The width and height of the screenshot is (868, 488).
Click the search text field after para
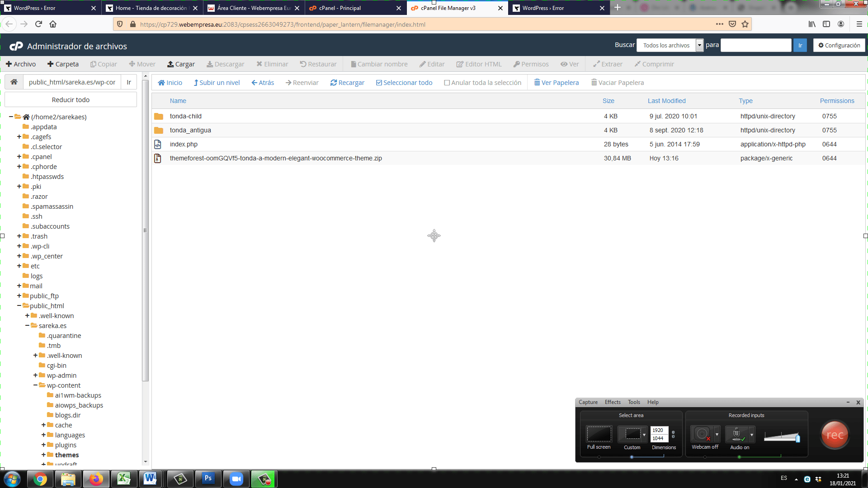756,45
